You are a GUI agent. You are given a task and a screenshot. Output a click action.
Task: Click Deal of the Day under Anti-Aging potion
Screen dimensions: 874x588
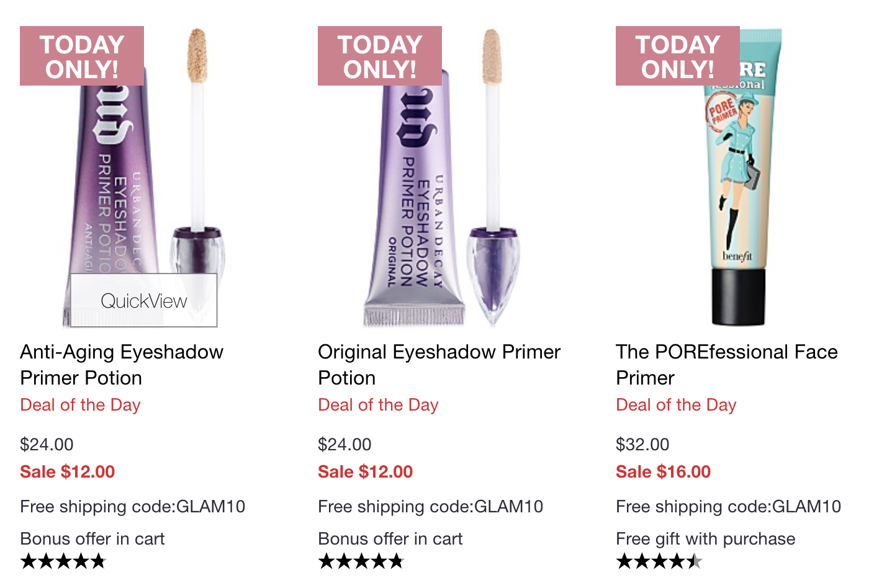(80, 405)
